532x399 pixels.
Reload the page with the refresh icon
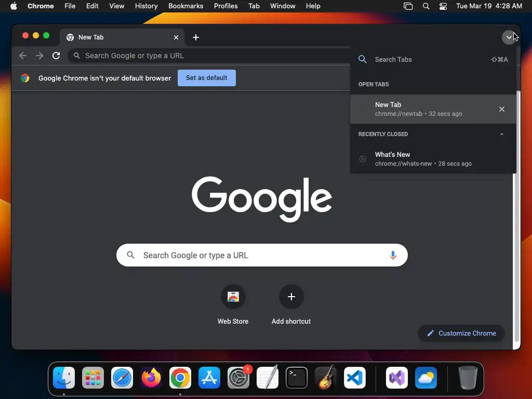pyautogui.click(x=56, y=56)
